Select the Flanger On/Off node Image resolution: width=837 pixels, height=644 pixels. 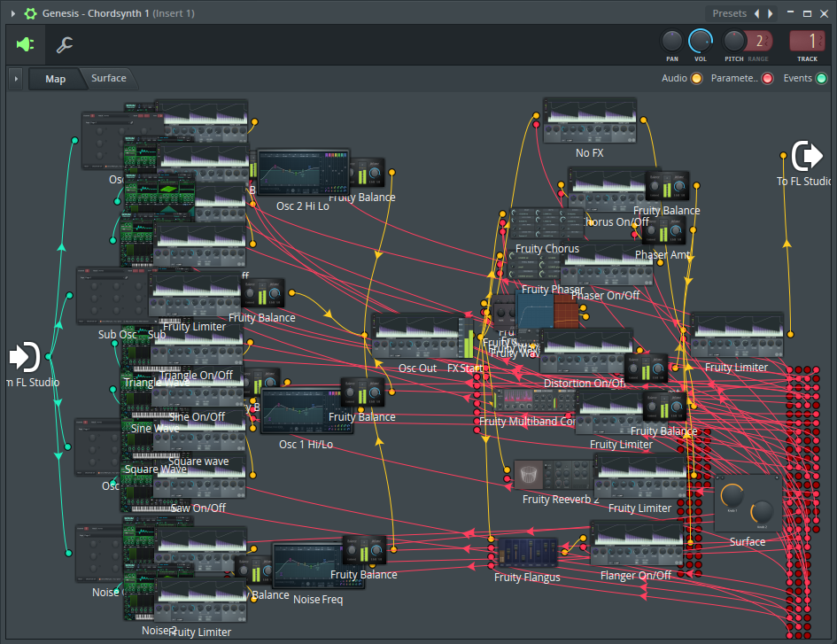[636, 544]
